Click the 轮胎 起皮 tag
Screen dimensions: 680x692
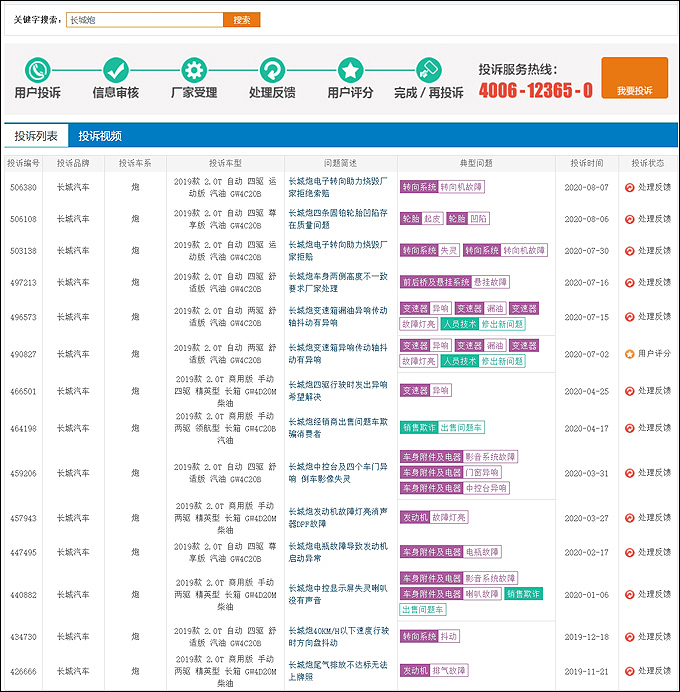[421, 219]
